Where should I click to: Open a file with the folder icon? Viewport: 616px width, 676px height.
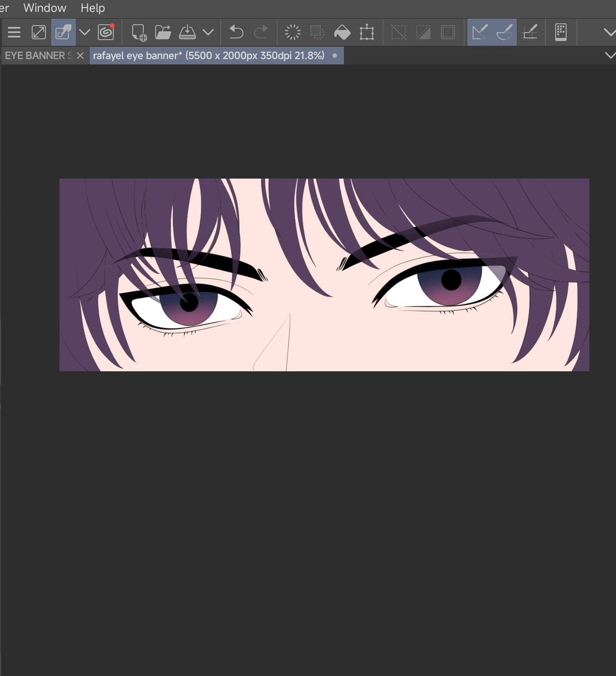pyautogui.click(x=163, y=32)
